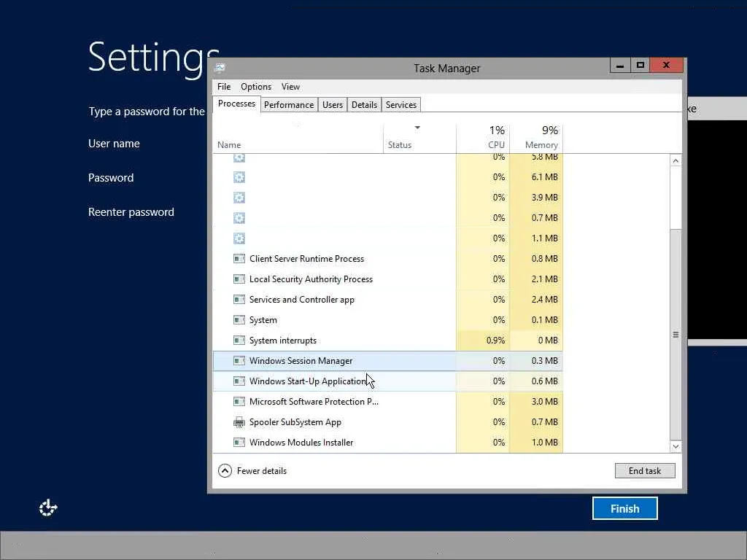Click the scrollbar up arrow
This screenshot has height=560, width=747.
coord(676,161)
